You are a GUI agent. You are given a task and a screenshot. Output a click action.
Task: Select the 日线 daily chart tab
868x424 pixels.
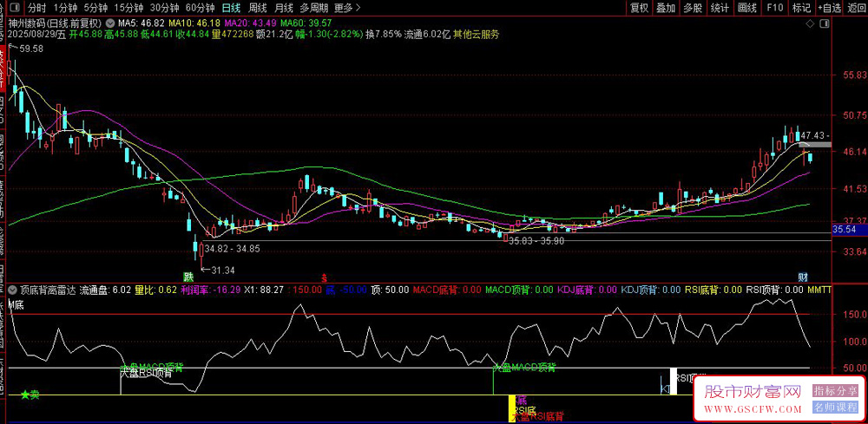(x=231, y=8)
